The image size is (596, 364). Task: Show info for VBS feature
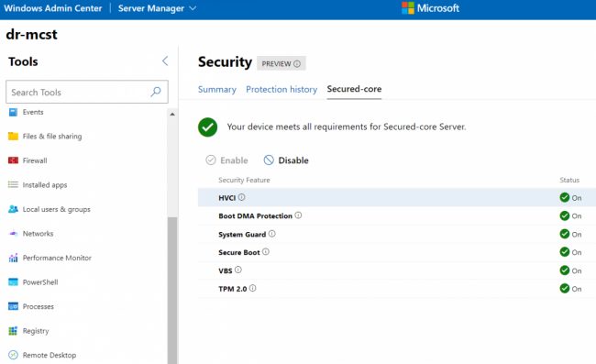coord(238,270)
